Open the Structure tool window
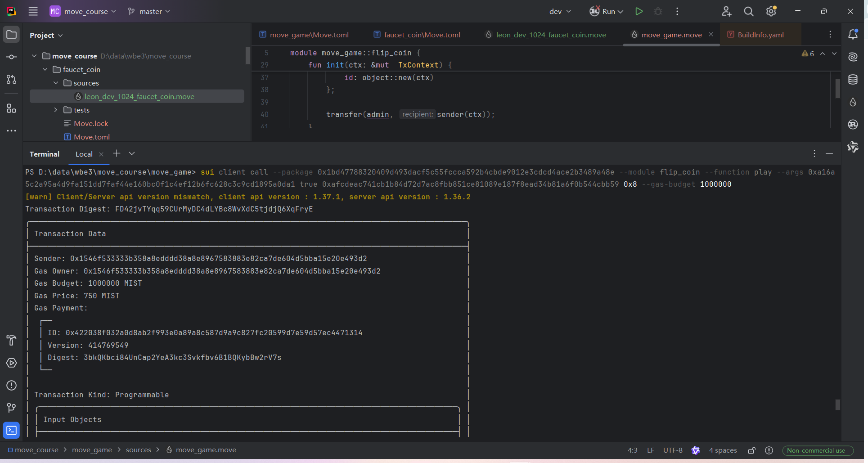Image resolution: width=868 pixels, height=463 pixels. coord(11,108)
